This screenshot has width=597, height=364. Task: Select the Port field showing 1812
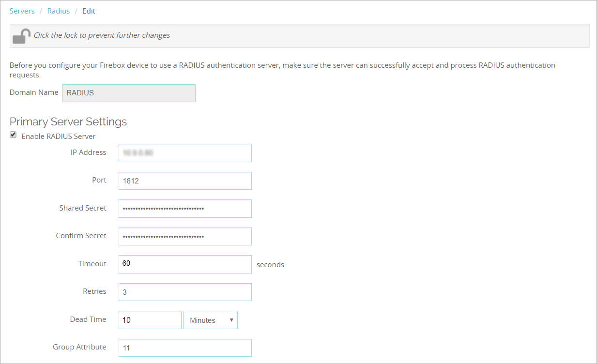point(184,181)
